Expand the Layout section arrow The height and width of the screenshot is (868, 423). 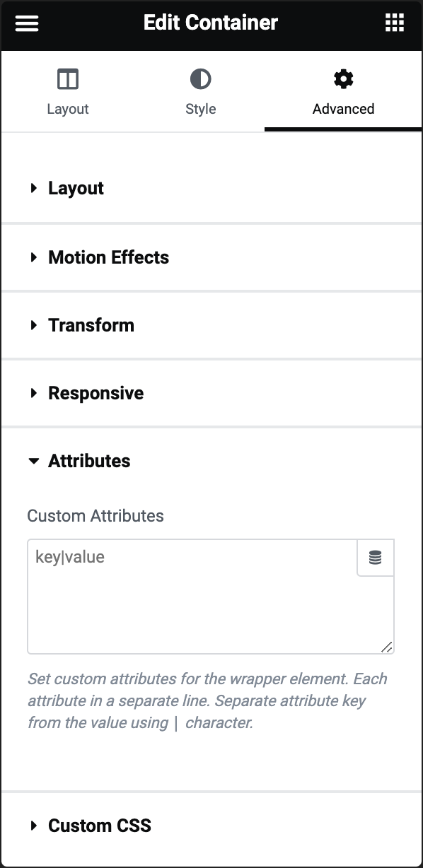(33, 189)
